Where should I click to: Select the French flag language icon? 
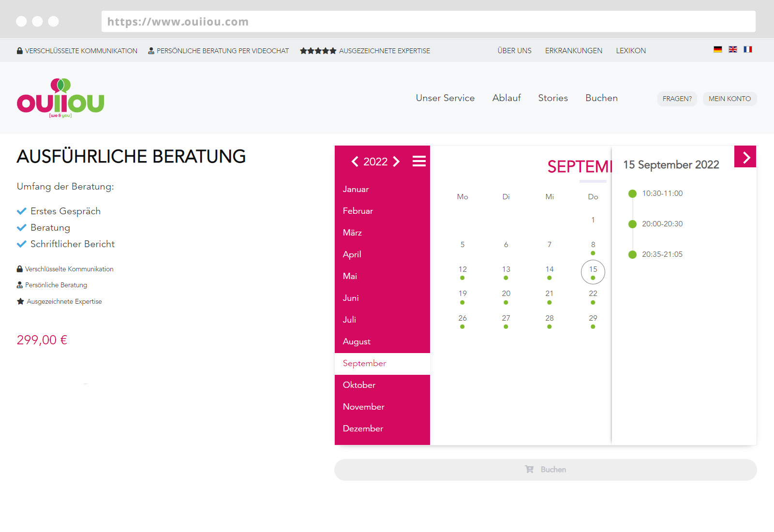[748, 49]
